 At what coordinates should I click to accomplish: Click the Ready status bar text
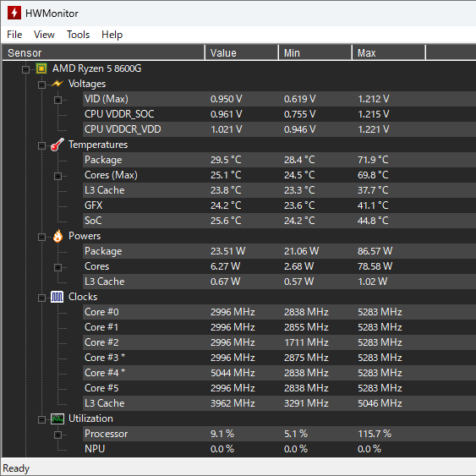16,468
